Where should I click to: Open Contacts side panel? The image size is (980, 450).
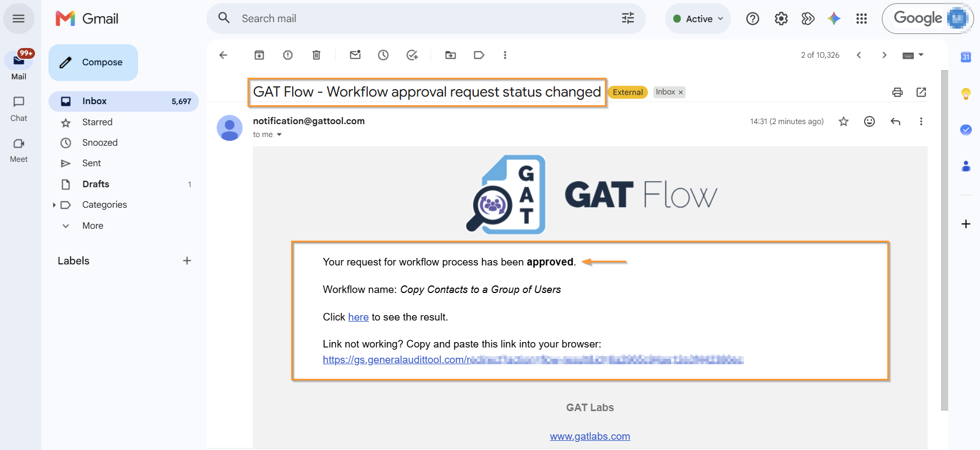966,166
